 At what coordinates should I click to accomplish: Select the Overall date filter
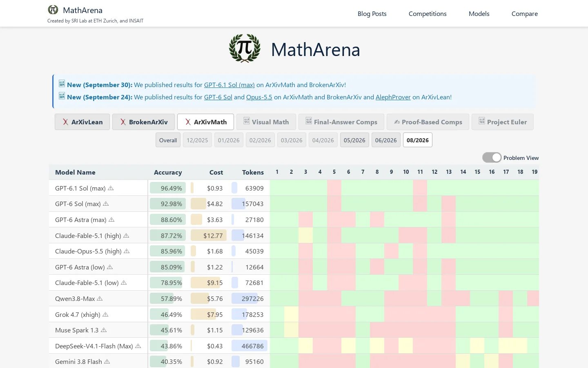point(168,140)
